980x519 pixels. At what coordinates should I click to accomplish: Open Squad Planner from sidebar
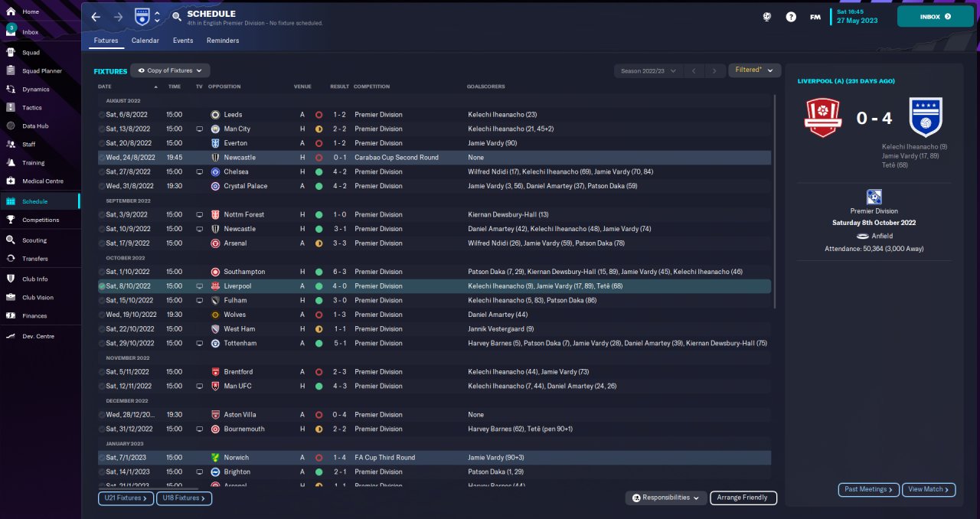pyautogui.click(x=41, y=71)
